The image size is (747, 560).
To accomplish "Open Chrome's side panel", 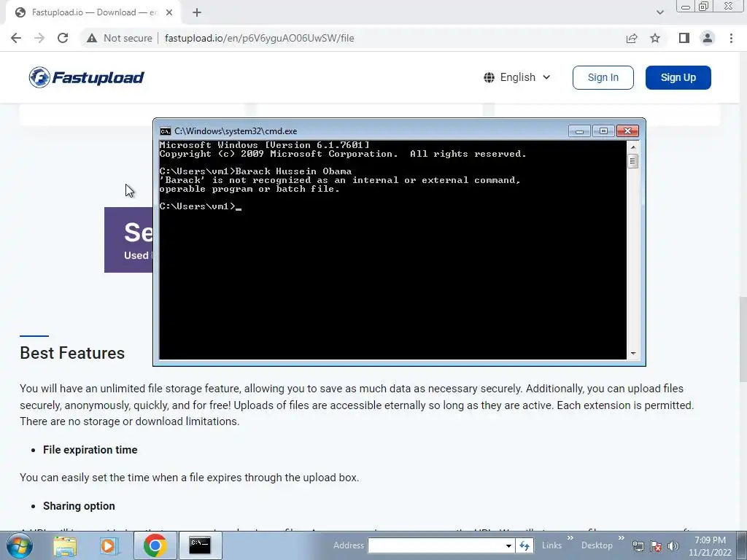I will click(x=684, y=38).
